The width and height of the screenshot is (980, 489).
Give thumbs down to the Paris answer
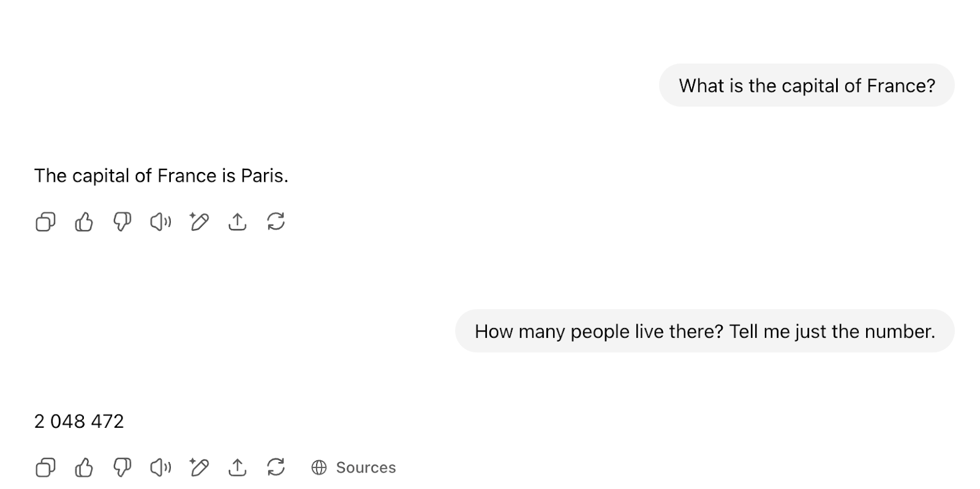123,222
